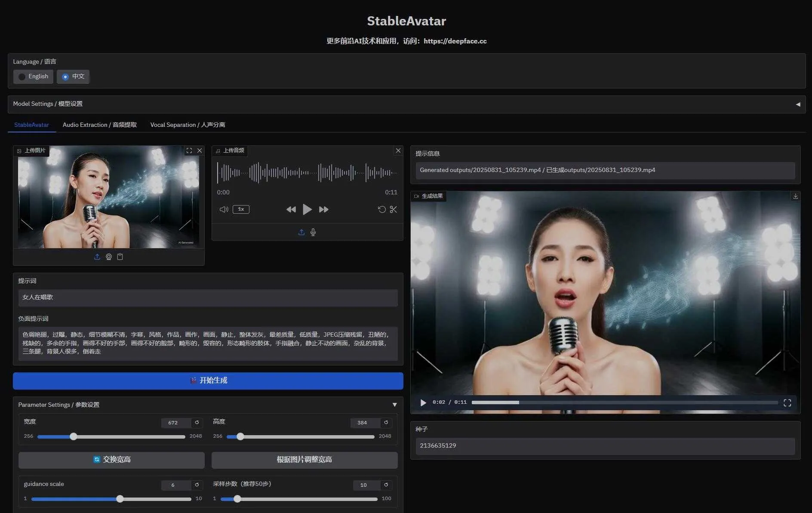Adjust audio volume speaker icon
This screenshot has width=812, height=513.
tap(224, 209)
